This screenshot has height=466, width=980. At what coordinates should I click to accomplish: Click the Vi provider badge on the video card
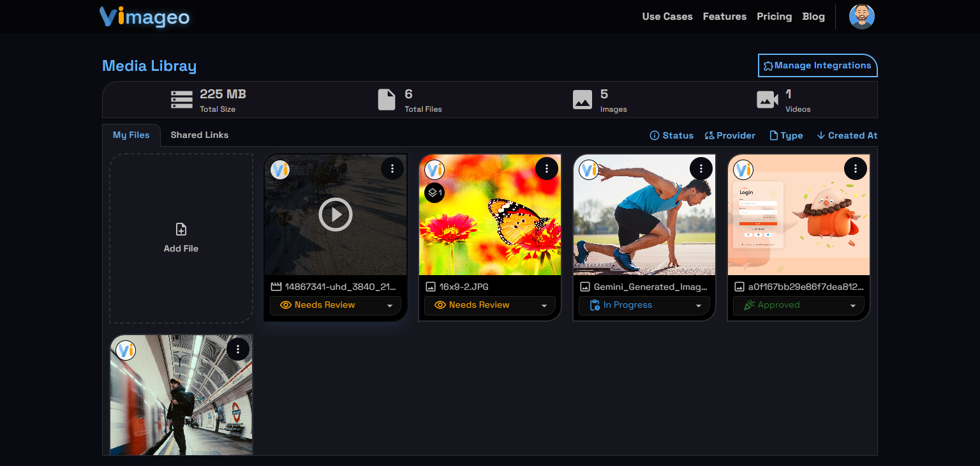point(280,170)
